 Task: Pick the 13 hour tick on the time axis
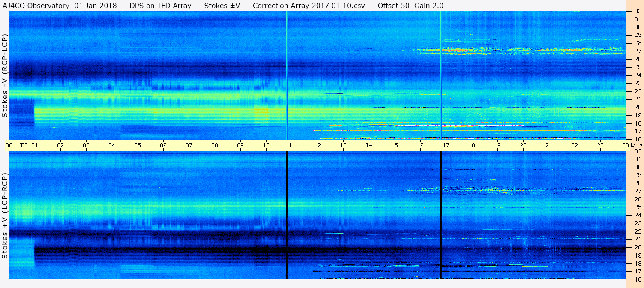pyautogui.click(x=343, y=145)
